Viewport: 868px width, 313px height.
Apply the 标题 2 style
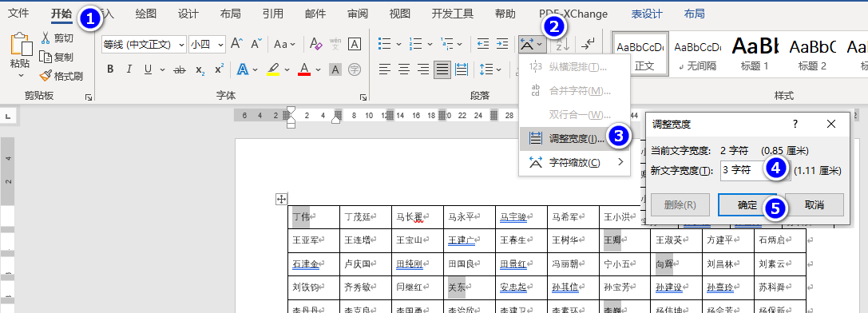[812, 55]
